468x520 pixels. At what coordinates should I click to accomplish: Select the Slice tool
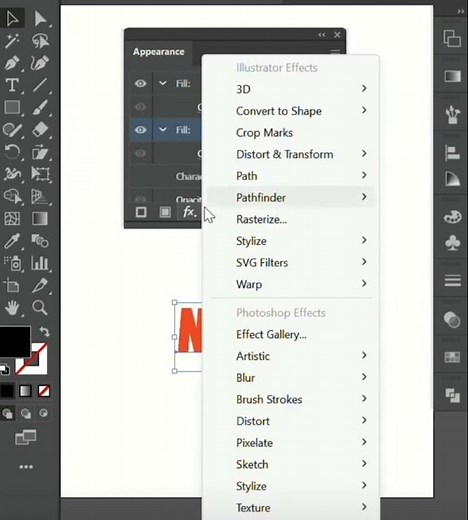[x=40, y=286]
